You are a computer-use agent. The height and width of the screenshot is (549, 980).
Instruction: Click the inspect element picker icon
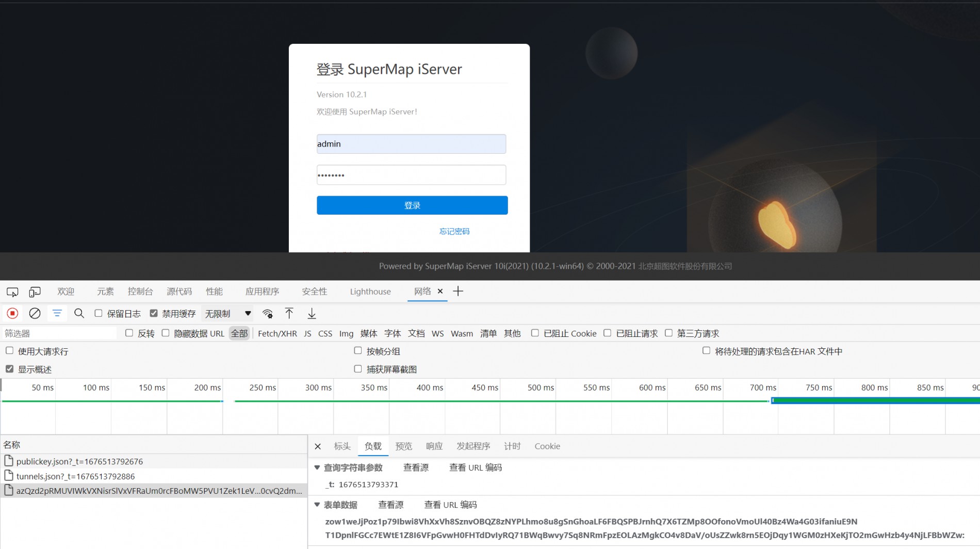[x=12, y=292]
